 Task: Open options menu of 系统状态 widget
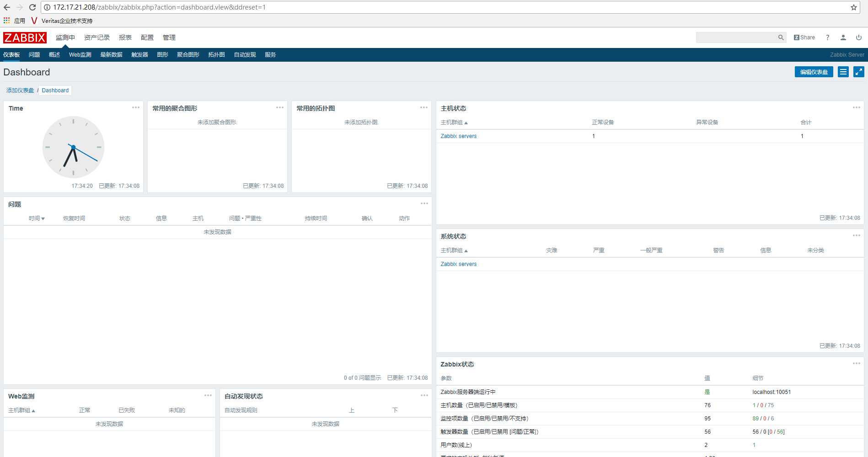(857, 235)
